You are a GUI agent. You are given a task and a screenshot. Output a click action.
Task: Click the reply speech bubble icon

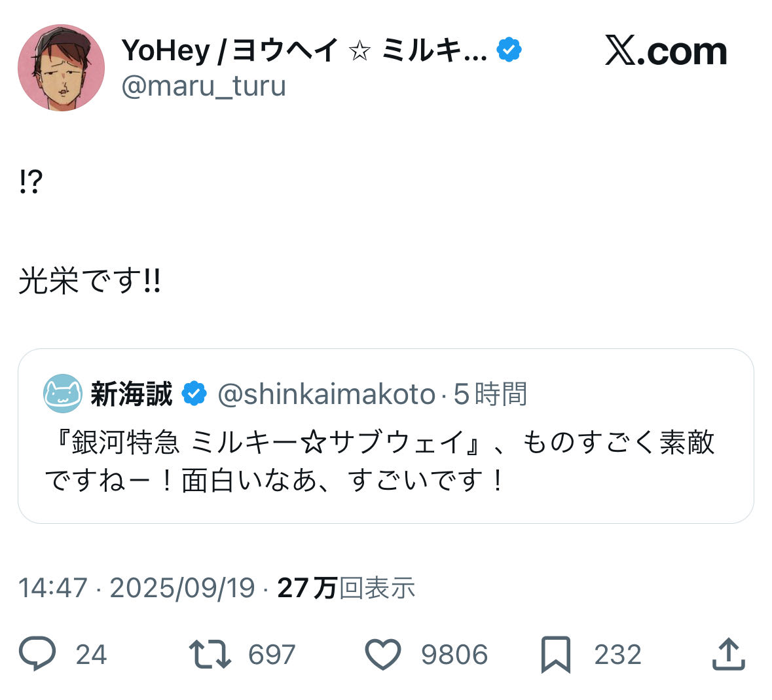(x=37, y=654)
